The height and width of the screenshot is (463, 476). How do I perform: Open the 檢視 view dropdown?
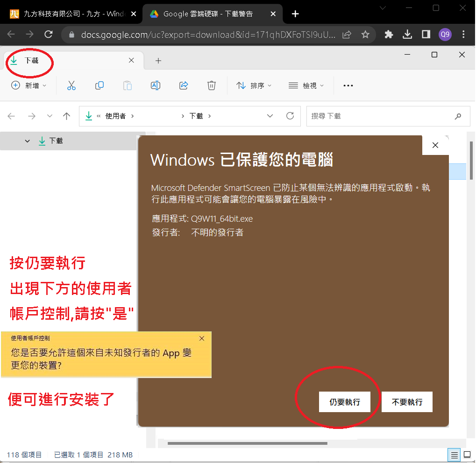click(x=306, y=85)
